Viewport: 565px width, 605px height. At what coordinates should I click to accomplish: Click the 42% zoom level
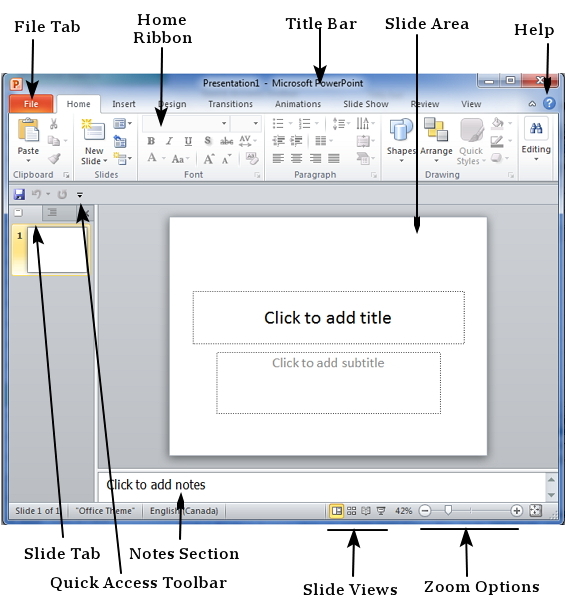coord(403,511)
